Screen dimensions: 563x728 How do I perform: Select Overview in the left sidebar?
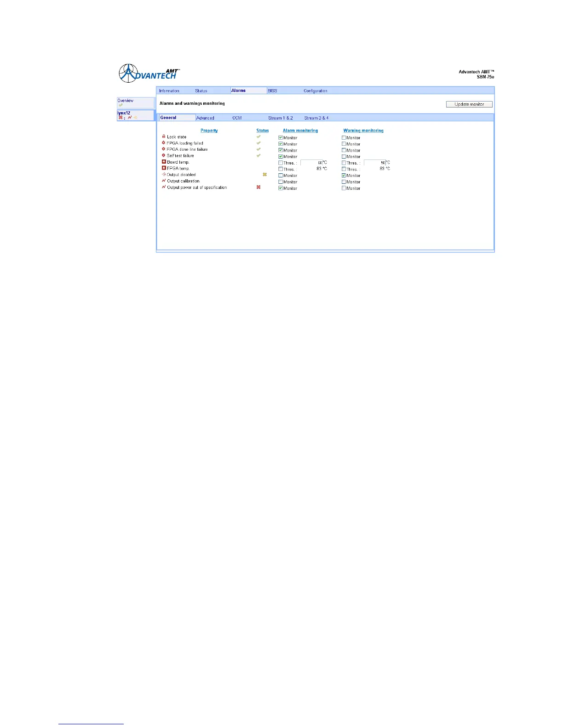pos(135,102)
